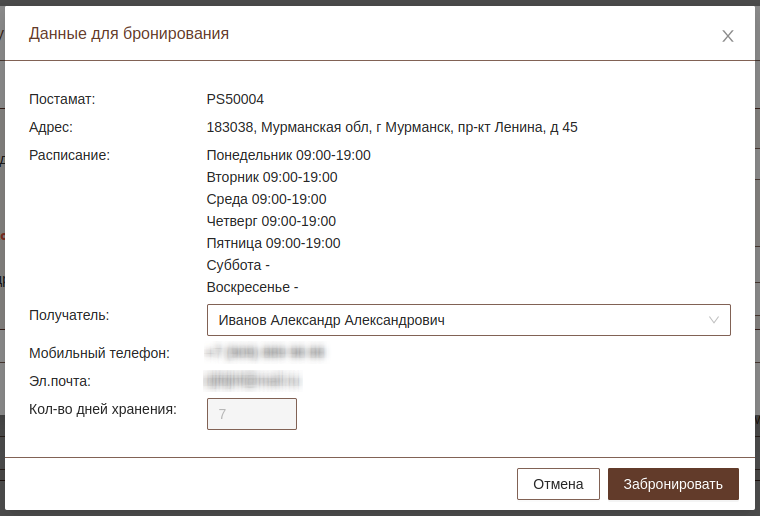Click the Кол-во дней хранения input field
The width and height of the screenshot is (760, 516).
click(x=252, y=414)
